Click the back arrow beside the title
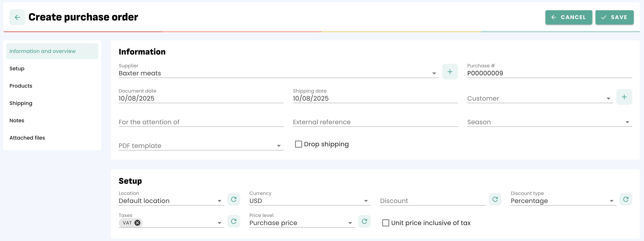644x241 pixels. click(17, 17)
